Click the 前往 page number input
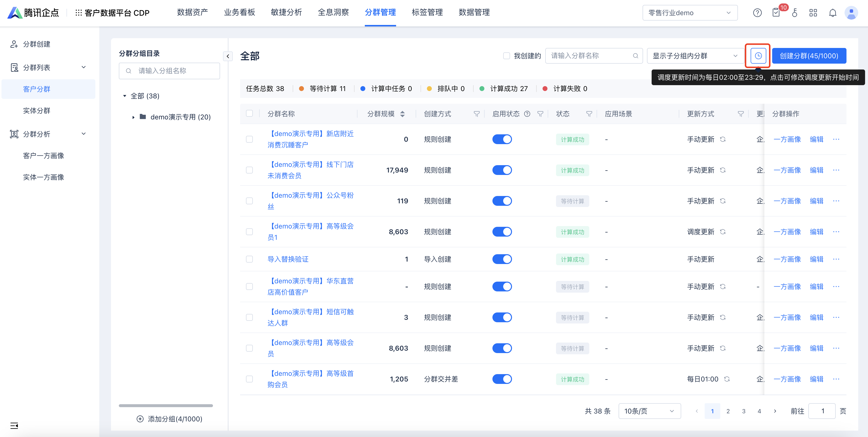The height and width of the screenshot is (437, 868). pos(822,411)
